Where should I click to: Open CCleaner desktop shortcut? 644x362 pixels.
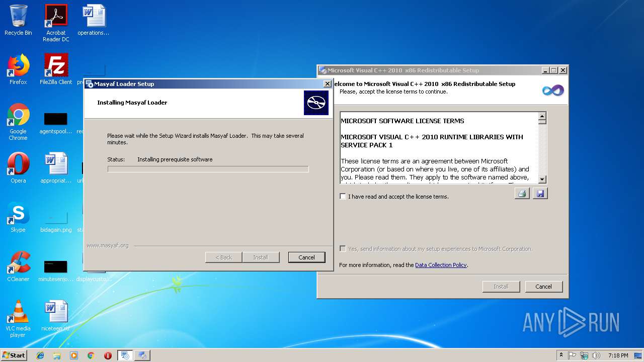18,266
